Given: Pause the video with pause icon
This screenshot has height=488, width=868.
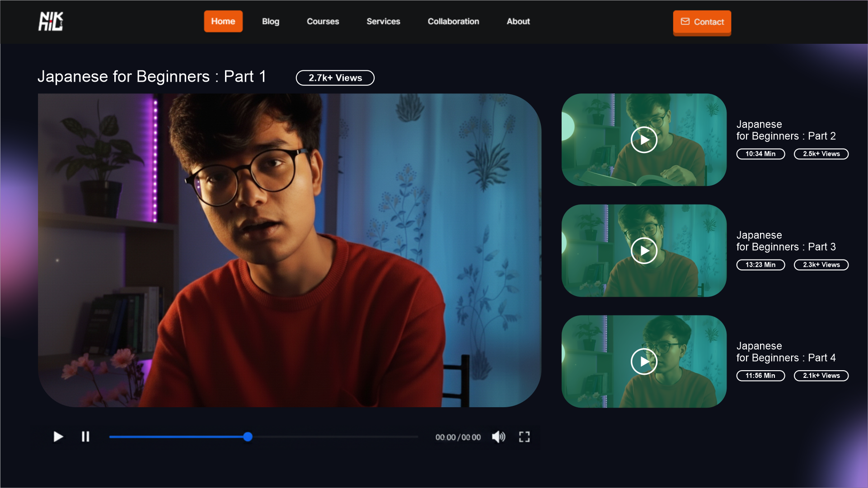Looking at the screenshot, I should pyautogui.click(x=85, y=437).
